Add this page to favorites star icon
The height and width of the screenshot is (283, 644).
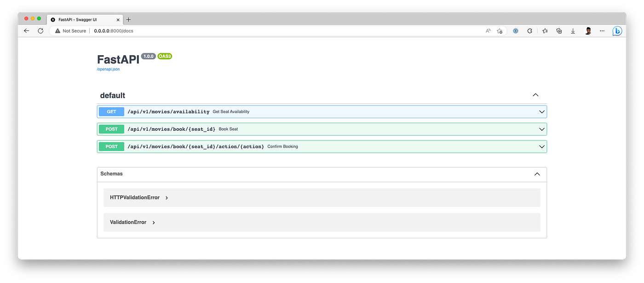(x=500, y=31)
